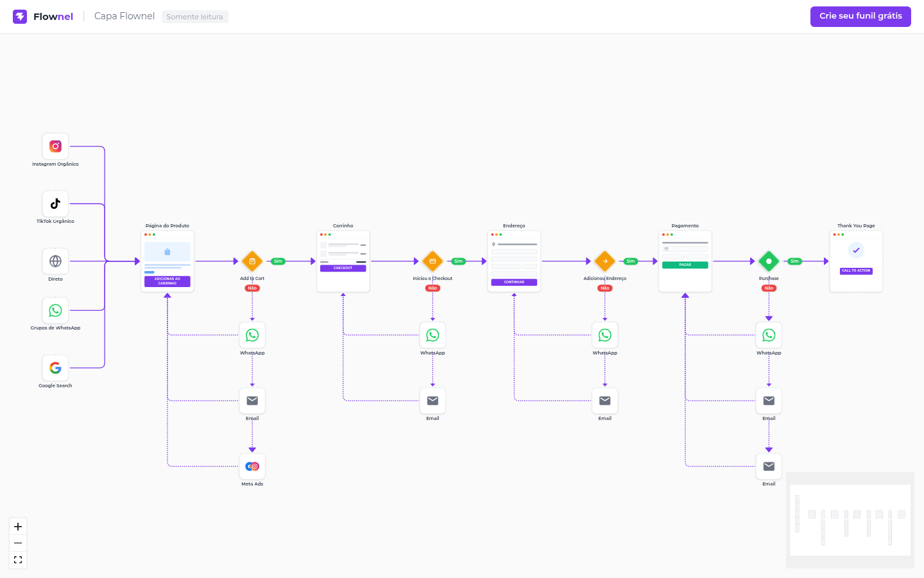Viewport: 924px width, 578px height.
Task: Select WhatsApp node below Iniciou o Checkout
Action: coord(432,335)
